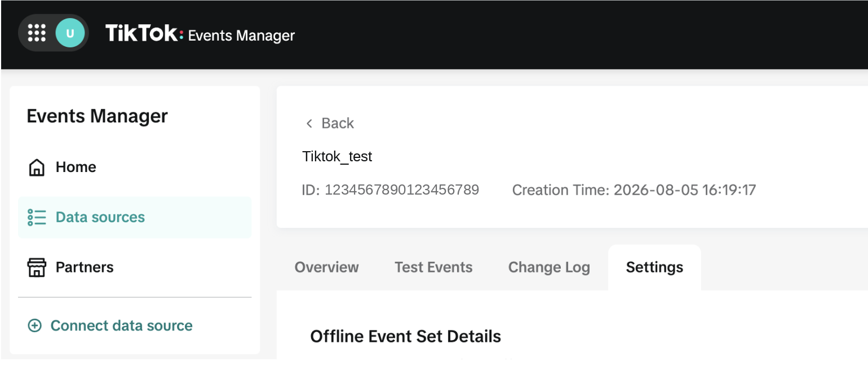Open Partners in sidebar
This screenshot has height=370, width=868.
[135, 267]
